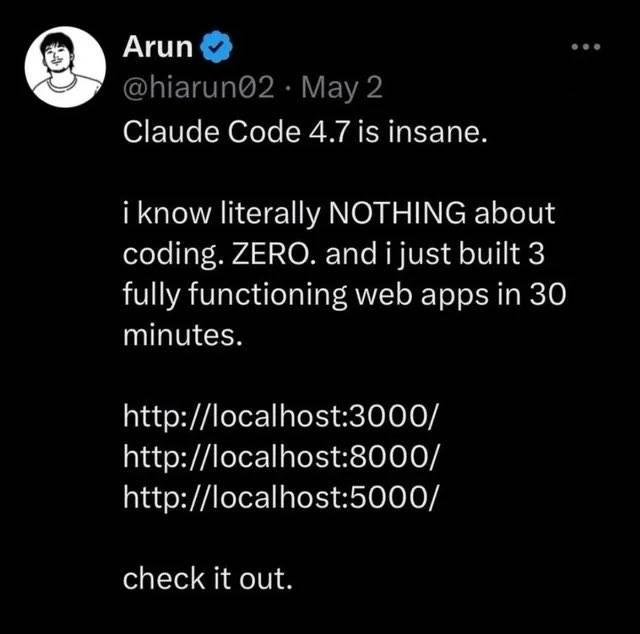Open Arun's profile picture avatar
This screenshot has width=640, height=634.
pyautogui.click(x=65, y=67)
